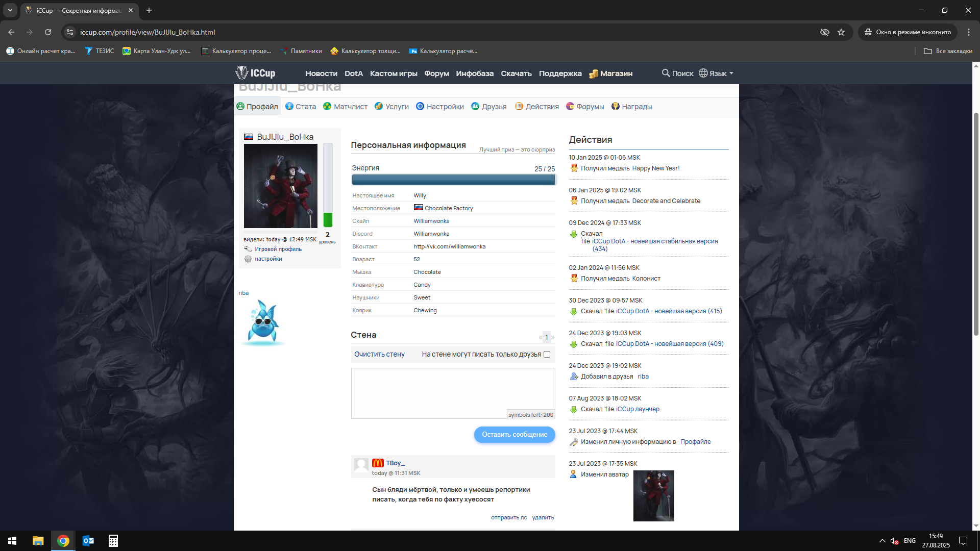Show hidden system tray icons
This screenshot has width=980, height=551.
pos(882,541)
